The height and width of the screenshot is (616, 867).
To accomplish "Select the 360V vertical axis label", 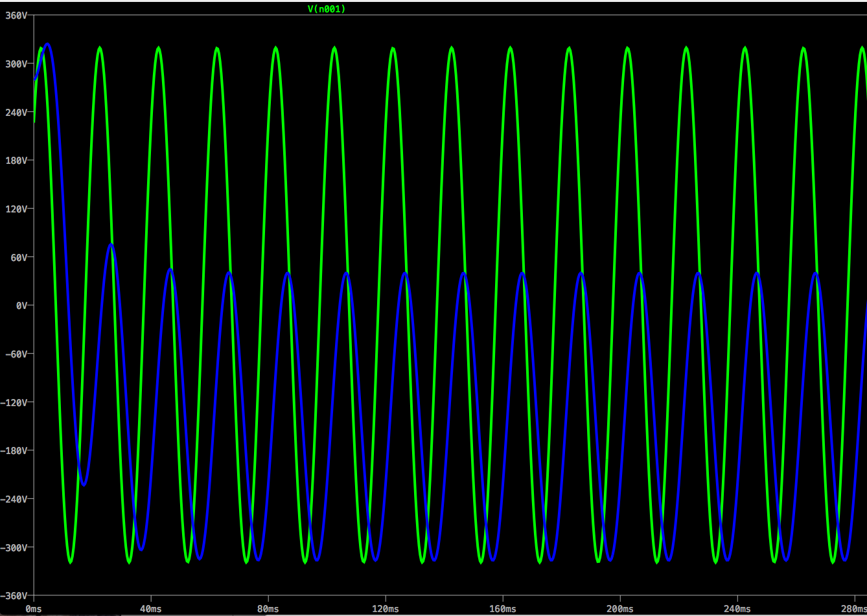I will click(x=17, y=15).
